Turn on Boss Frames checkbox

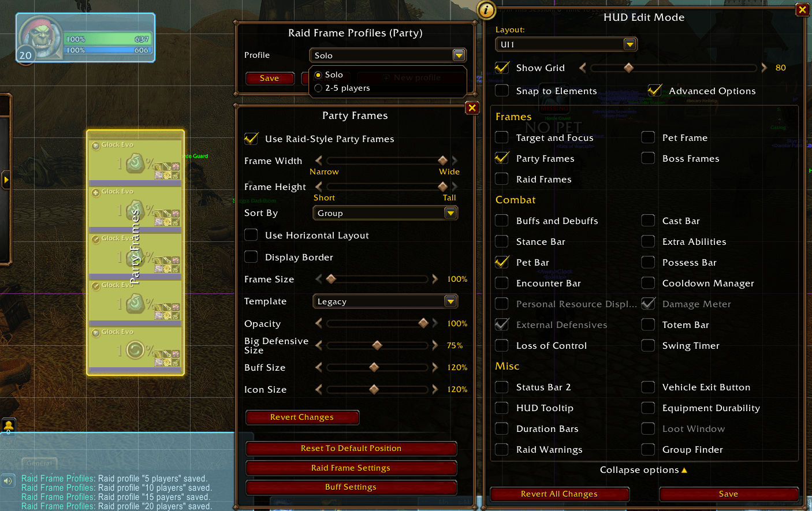click(x=648, y=158)
